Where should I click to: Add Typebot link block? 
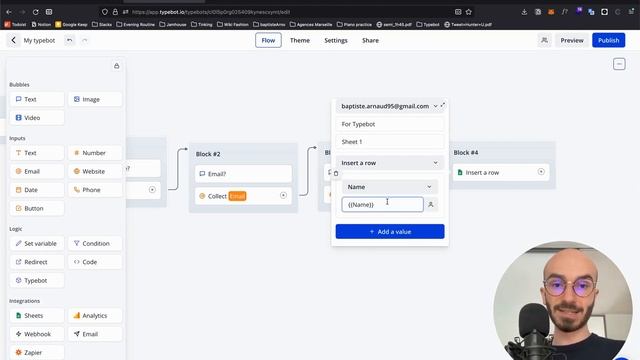coord(37,280)
